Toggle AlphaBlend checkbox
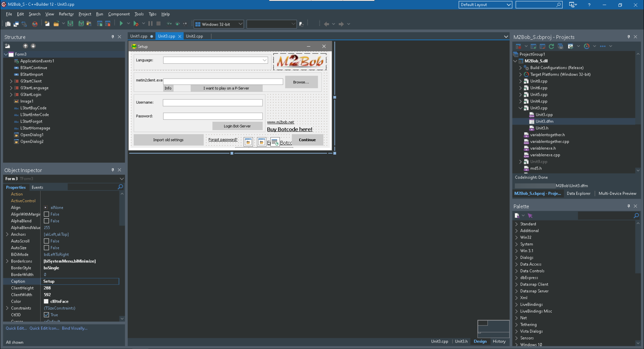The image size is (644, 349). [x=46, y=221]
